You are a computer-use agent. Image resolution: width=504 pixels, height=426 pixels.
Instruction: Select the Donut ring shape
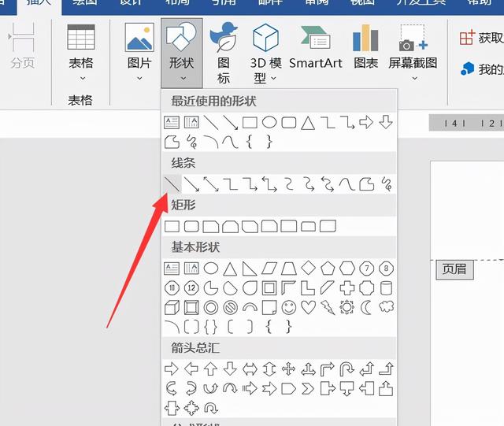coord(211,308)
